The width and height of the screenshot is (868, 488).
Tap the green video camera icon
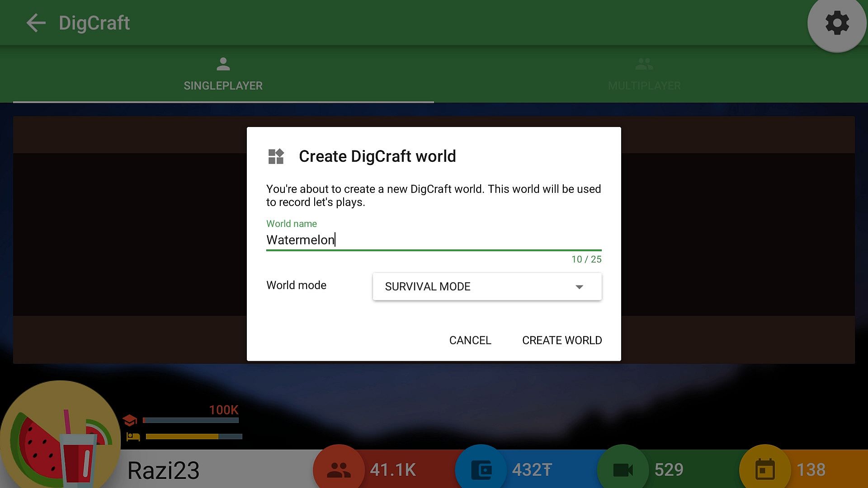(x=623, y=470)
